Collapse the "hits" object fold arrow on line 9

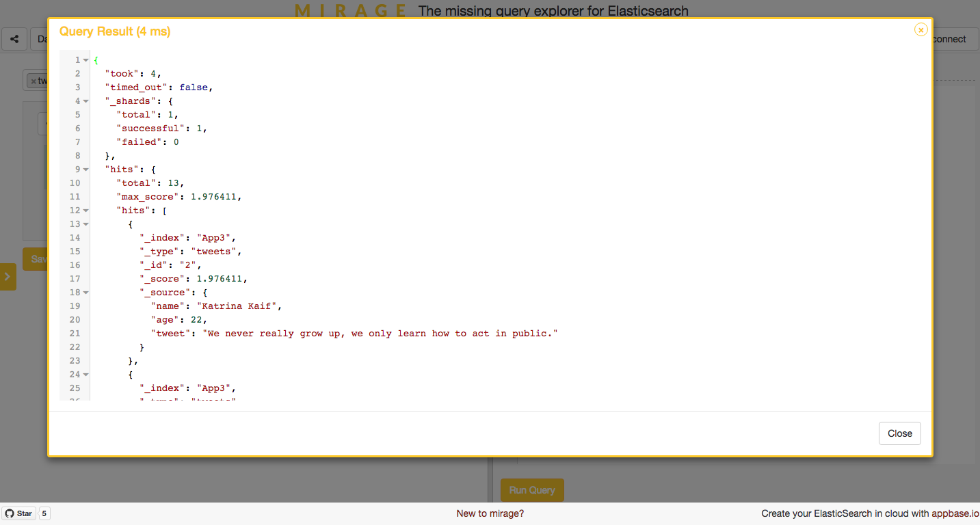tap(85, 170)
